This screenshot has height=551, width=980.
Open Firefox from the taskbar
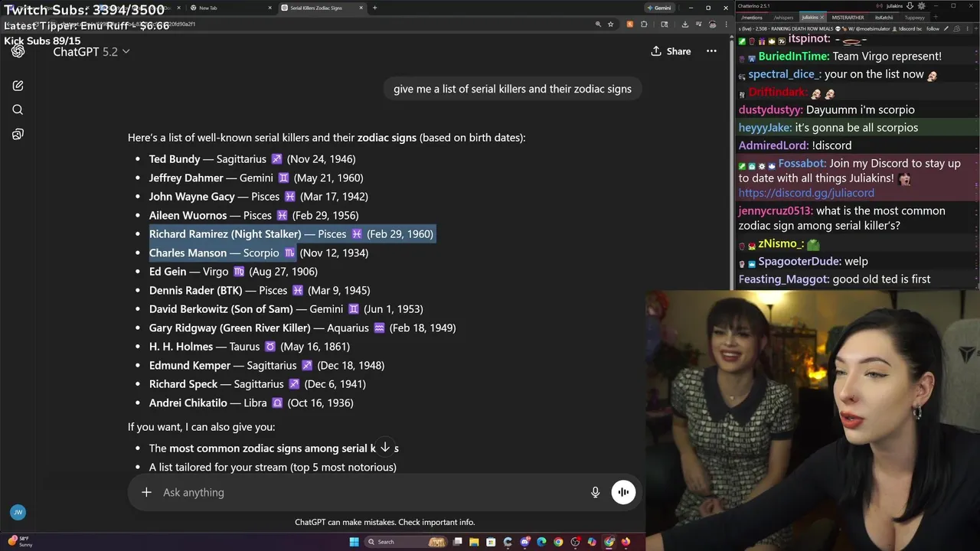[x=626, y=542]
